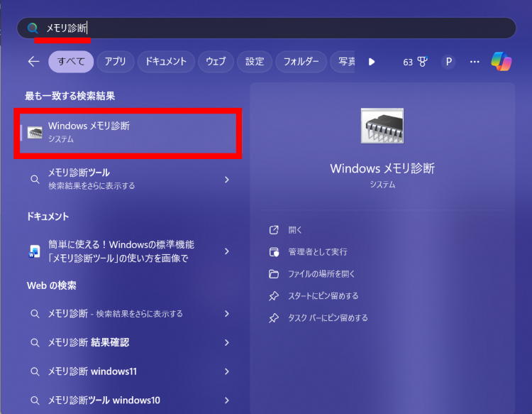Click search icon beside メモリ診断ツール suggestion
The image size is (532, 414).
point(35,179)
